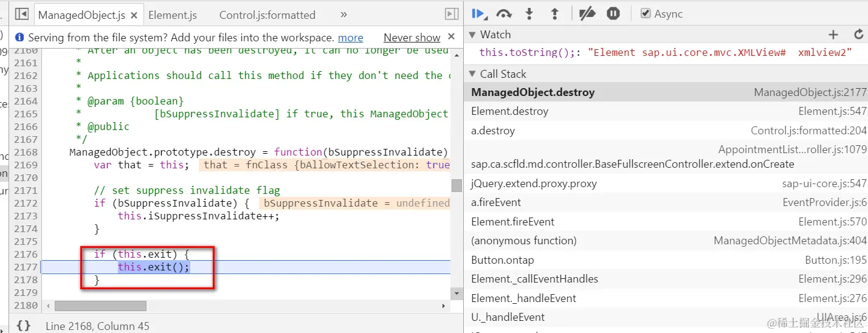Open the Element.js:547 source link
Image resolution: width=868 pixels, height=333 pixels.
pos(832,111)
